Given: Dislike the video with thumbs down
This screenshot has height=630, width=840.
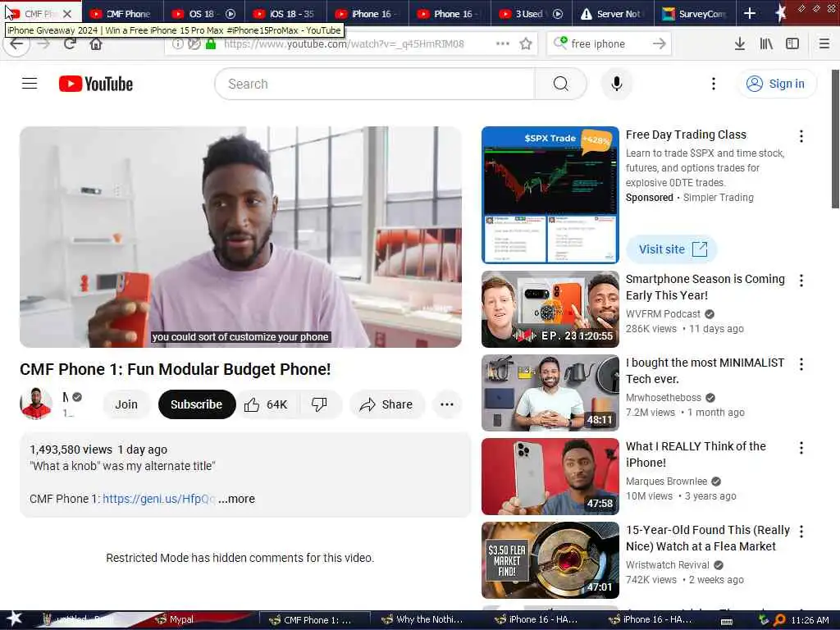Looking at the screenshot, I should click(x=320, y=404).
